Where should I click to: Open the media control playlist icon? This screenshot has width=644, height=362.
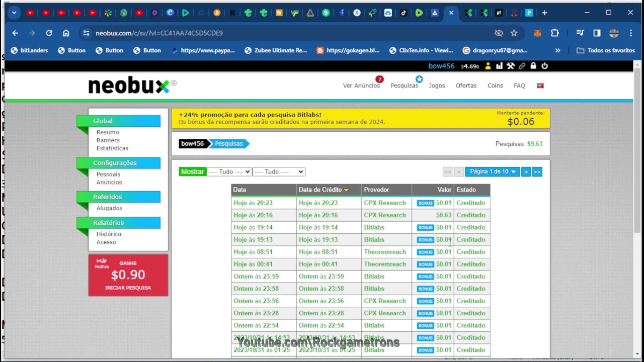pyautogui.click(x=580, y=33)
